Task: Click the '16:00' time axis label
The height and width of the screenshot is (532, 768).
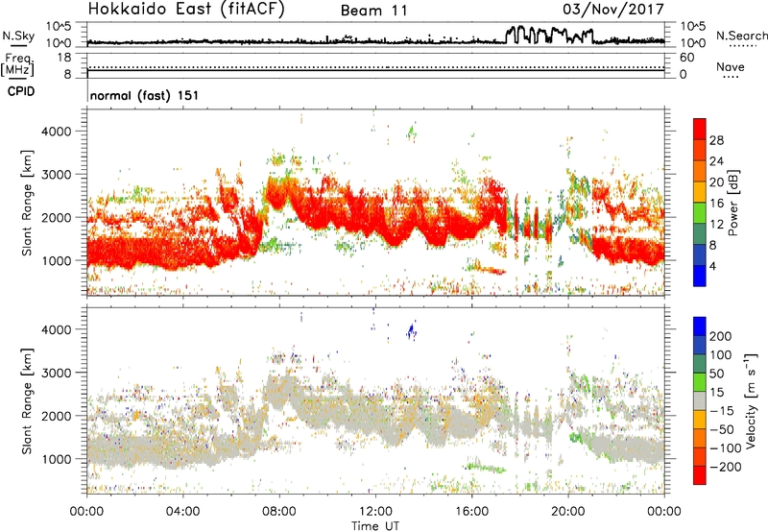Action: point(471,511)
